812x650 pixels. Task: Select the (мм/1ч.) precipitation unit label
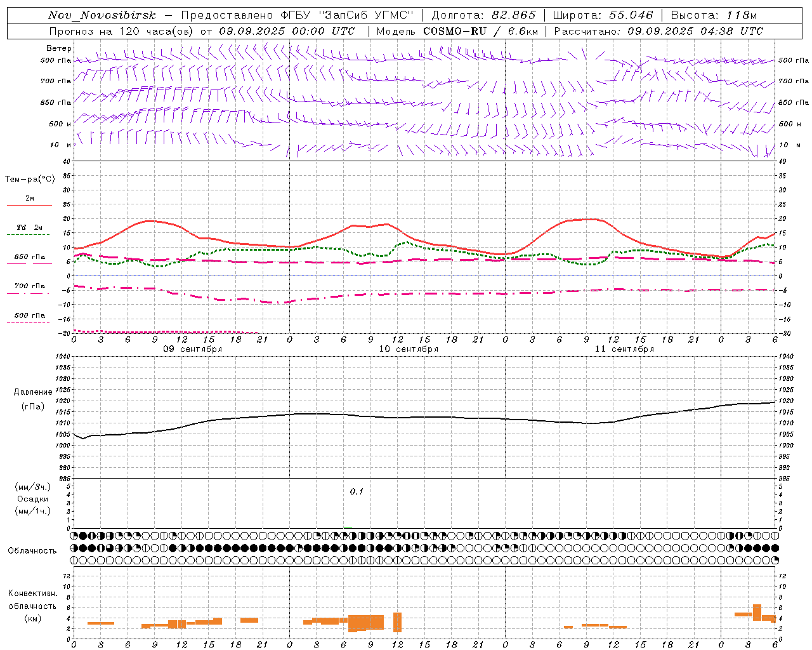click(x=33, y=511)
